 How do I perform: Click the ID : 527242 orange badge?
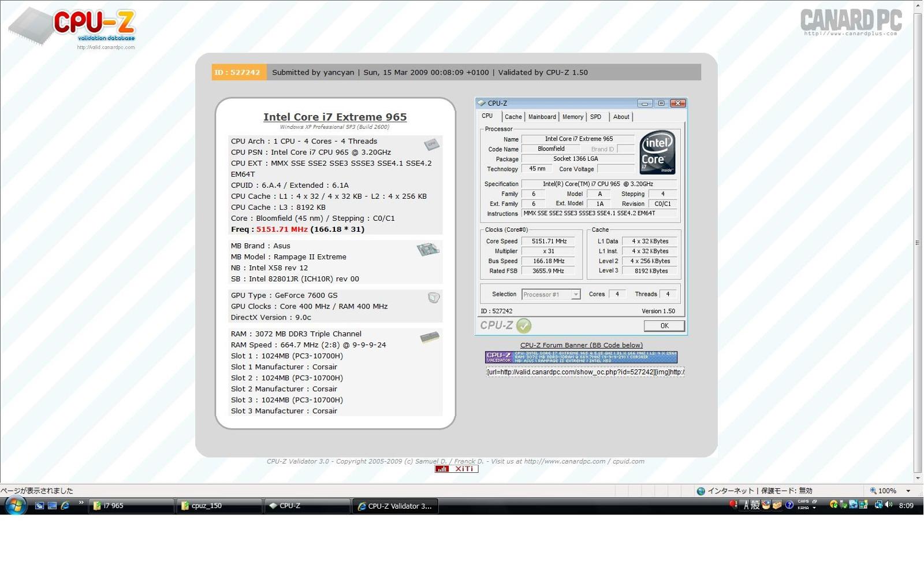(239, 72)
